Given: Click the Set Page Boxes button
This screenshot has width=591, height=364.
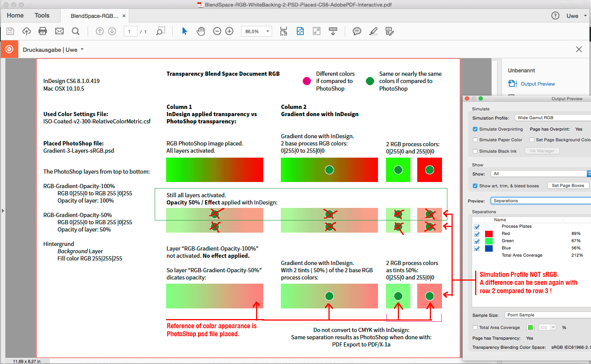Looking at the screenshot, I should (x=568, y=185).
